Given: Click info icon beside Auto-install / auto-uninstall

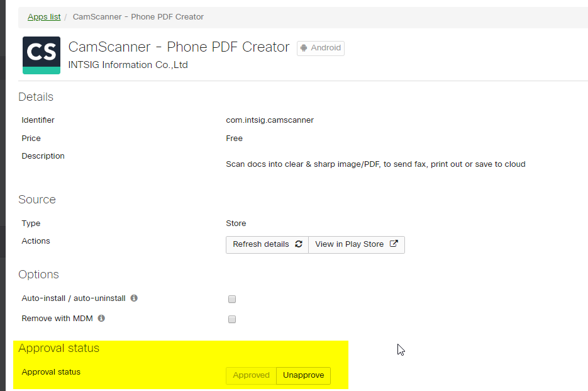Looking at the screenshot, I should 134,298.
